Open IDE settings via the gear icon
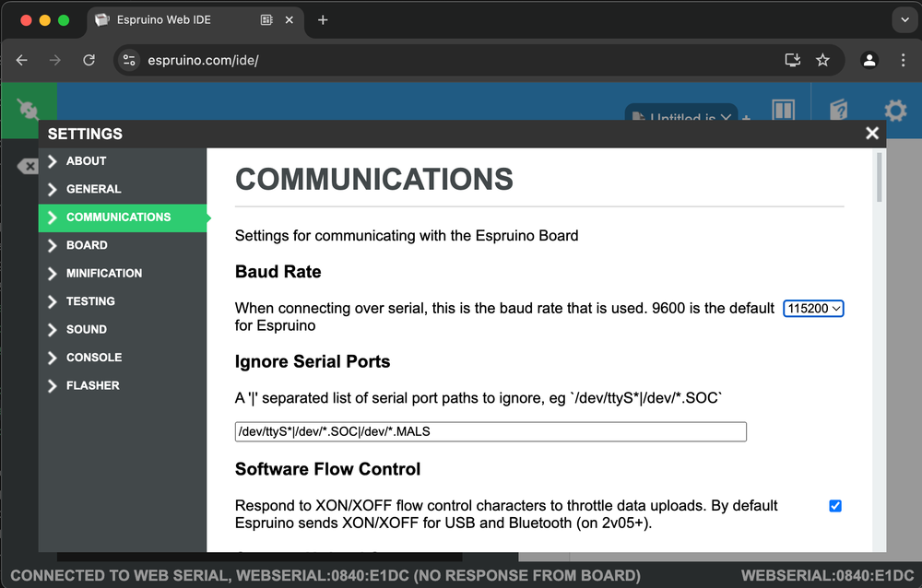Screen dimensions: 922x588 coord(894,111)
